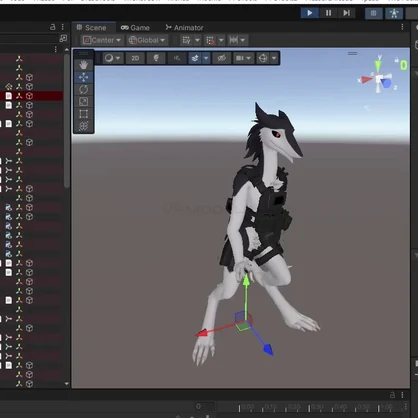Click the Gizmos globe icon
The image size is (418, 418).
pos(263,58)
